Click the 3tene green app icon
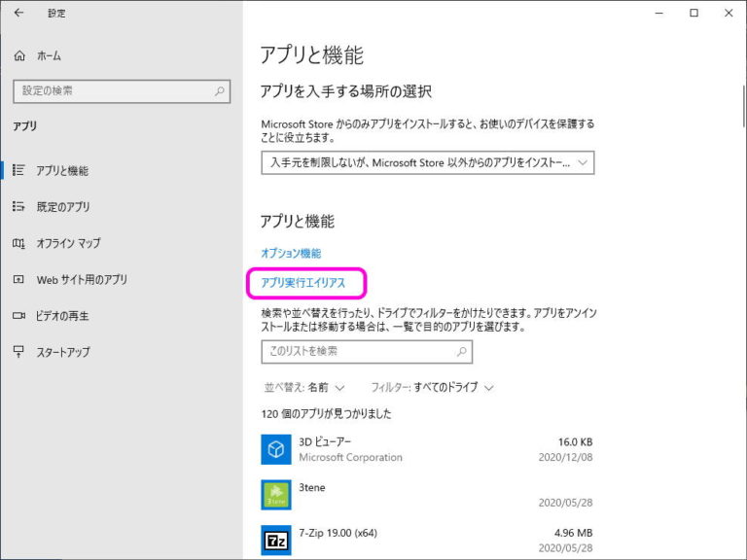 click(276, 494)
